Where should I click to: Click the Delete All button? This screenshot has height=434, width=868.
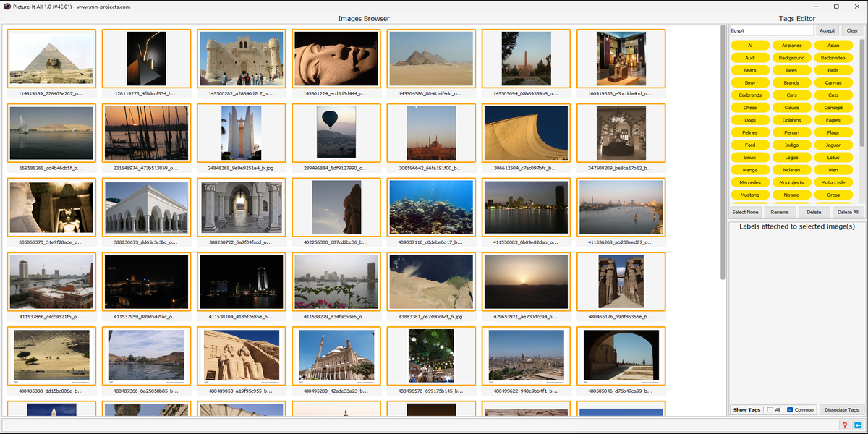coord(847,212)
